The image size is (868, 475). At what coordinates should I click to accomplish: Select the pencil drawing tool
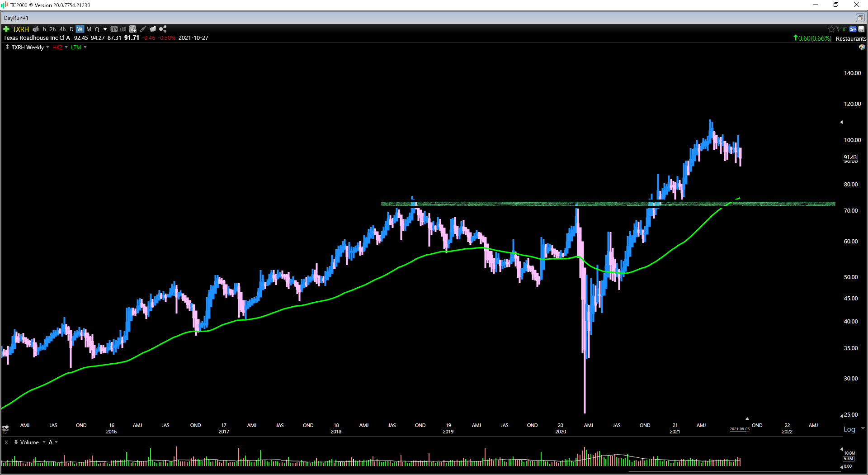143,29
